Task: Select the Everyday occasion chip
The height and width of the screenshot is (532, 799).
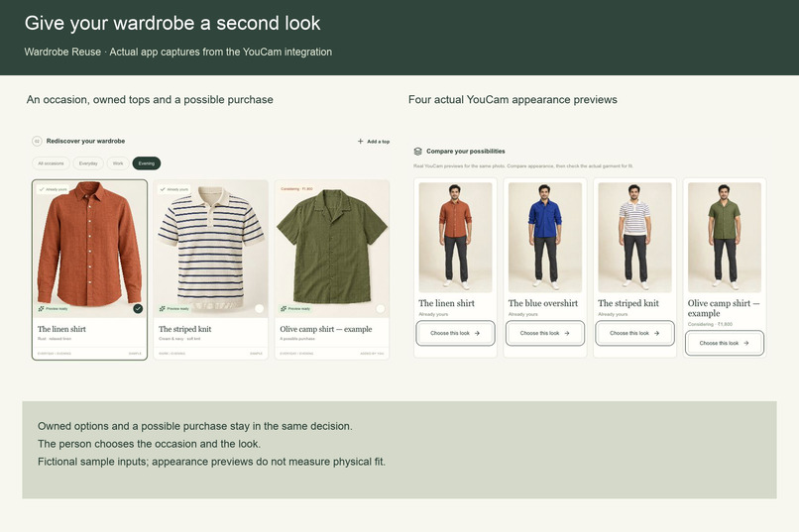Action: click(88, 163)
